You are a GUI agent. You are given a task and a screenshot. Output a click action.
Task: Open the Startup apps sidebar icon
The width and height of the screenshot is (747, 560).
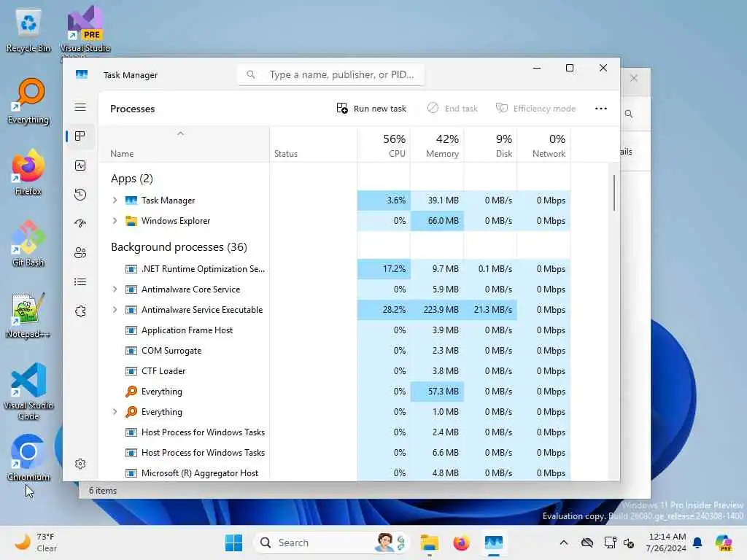[80, 223]
